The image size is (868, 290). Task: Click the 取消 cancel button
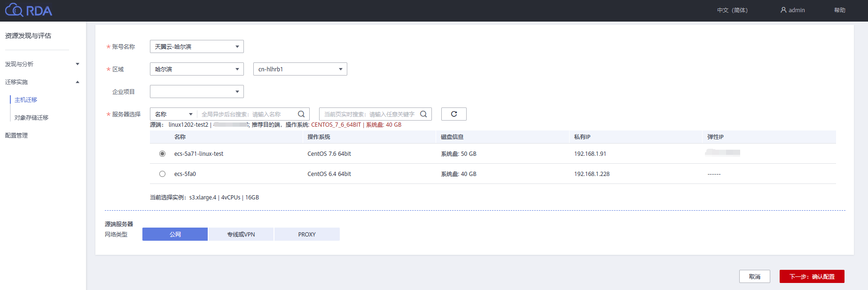pos(754,276)
